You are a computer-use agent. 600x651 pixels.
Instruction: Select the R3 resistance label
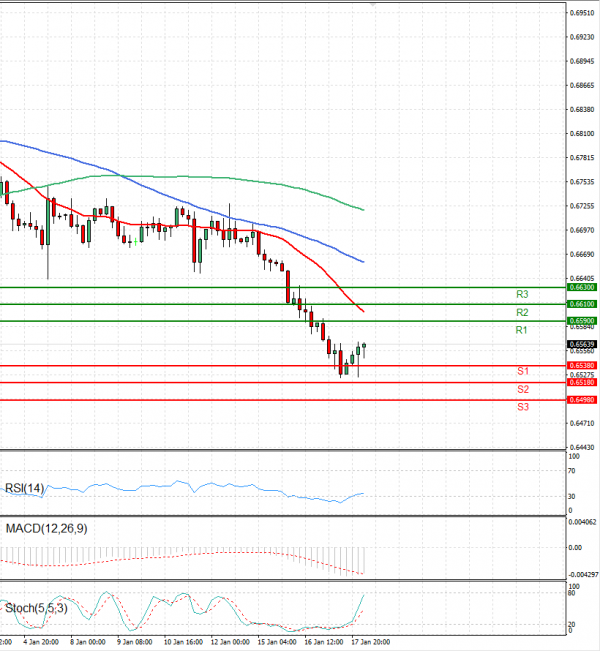tap(521, 295)
